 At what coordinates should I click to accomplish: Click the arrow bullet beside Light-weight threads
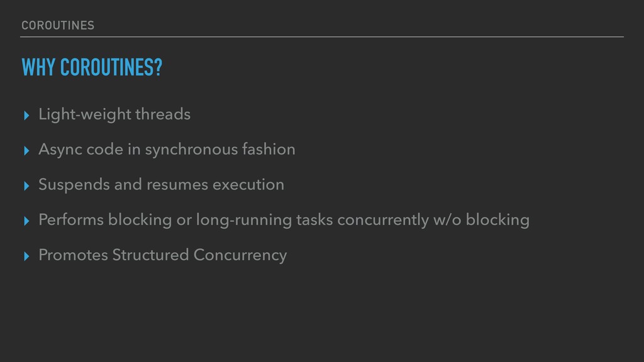(26, 116)
